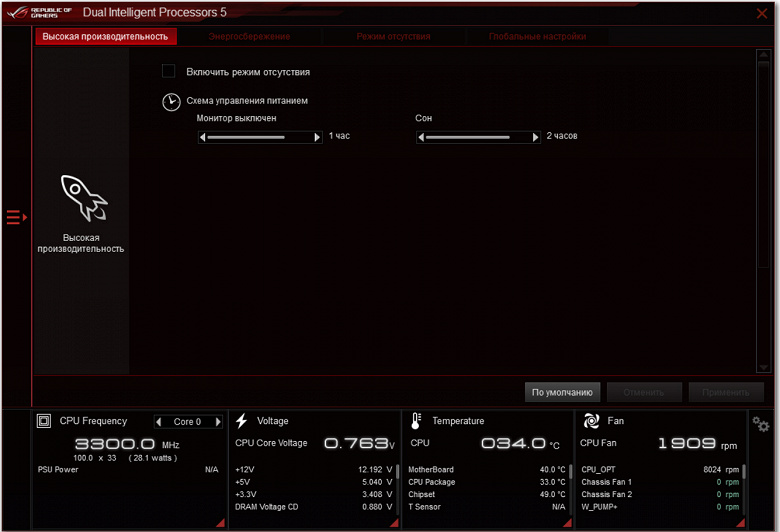The height and width of the screenshot is (532, 780).
Task: Click the 1909 rpm CPU Fan value
Action: 697,443
